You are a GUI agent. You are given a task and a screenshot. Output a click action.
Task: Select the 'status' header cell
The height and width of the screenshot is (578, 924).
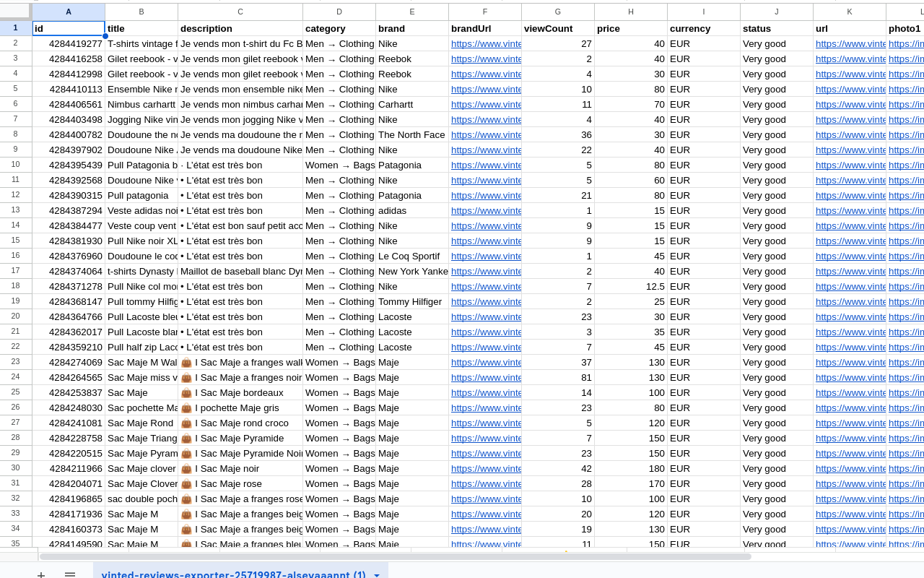[777, 28]
